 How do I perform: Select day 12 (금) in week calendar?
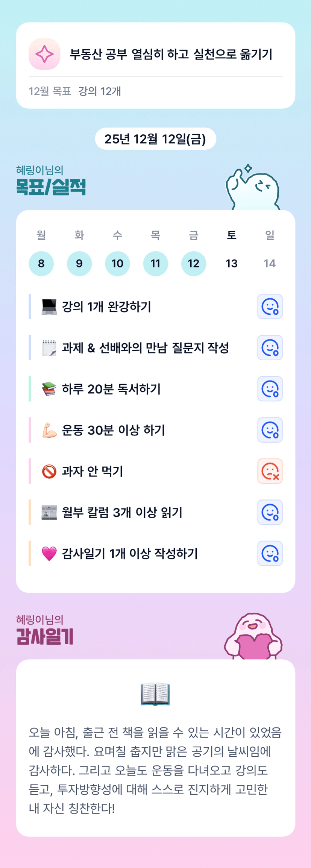coord(193,264)
